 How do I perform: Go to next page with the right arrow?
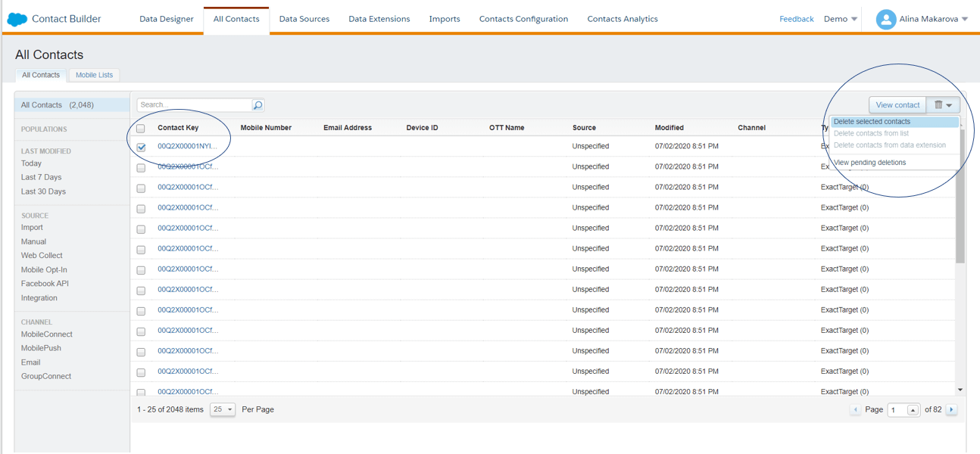pyautogui.click(x=951, y=409)
